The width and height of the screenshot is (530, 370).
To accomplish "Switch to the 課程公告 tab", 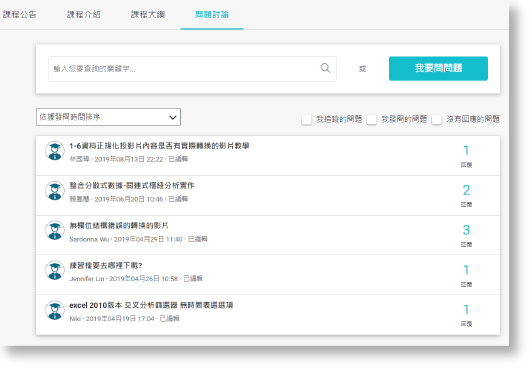I will [19, 15].
